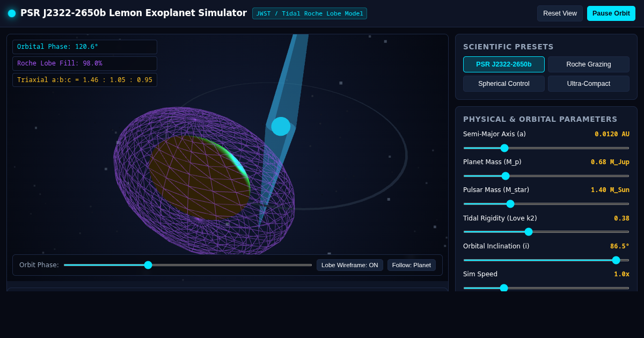Click the Roche Lobe Fill 98.0% readout
The width and height of the screenshot is (644, 338).
click(x=85, y=63)
